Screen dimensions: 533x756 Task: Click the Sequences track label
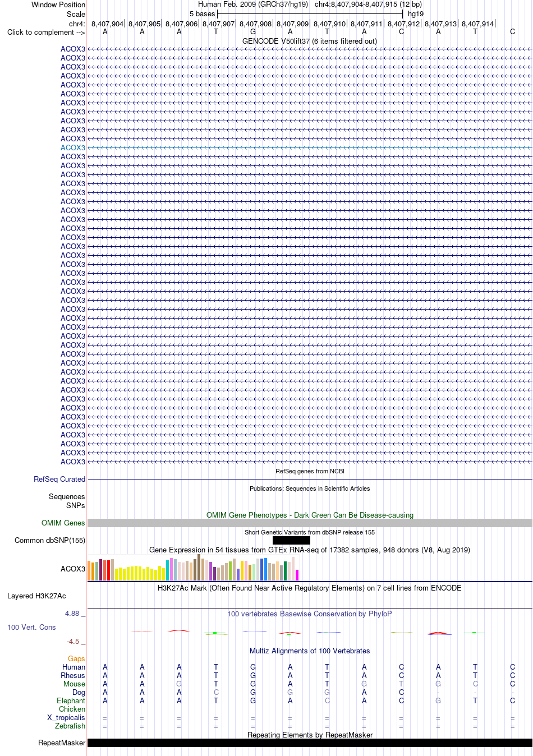[x=67, y=496]
